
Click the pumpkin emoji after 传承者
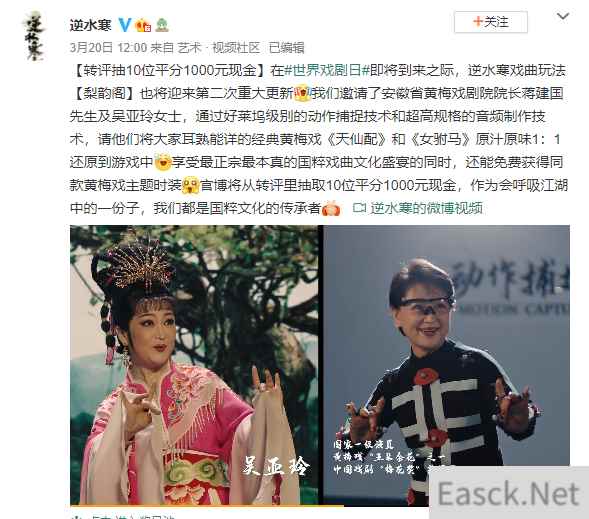pos(331,208)
